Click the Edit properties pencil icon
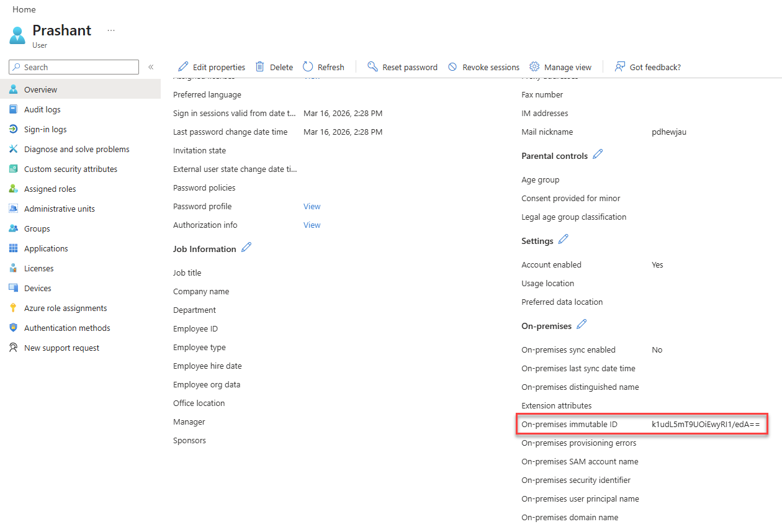Image resolution: width=782 pixels, height=532 pixels. [183, 67]
